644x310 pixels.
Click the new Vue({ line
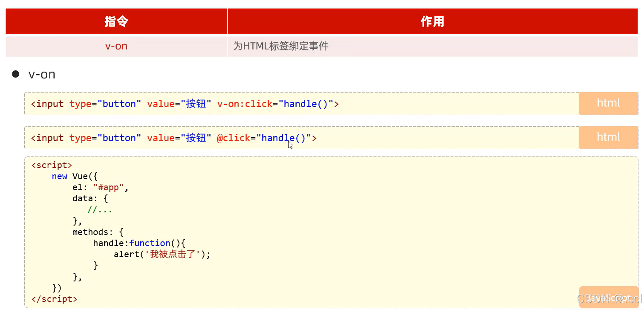click(75, 176)
